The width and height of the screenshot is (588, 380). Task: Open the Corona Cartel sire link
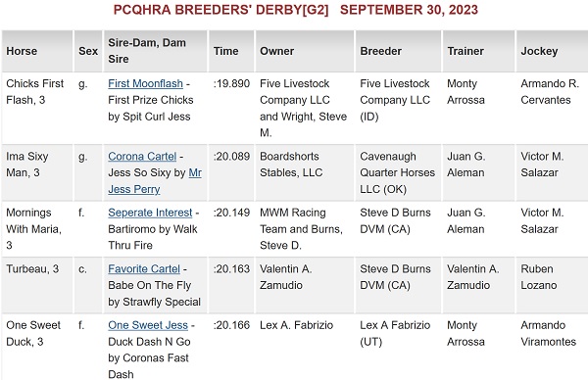[142, 157]
